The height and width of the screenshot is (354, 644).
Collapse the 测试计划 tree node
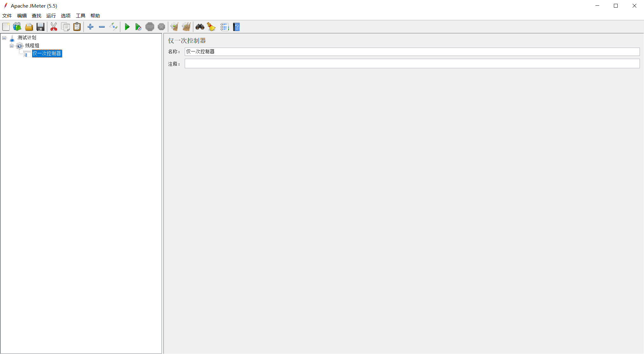coord(4,38)
